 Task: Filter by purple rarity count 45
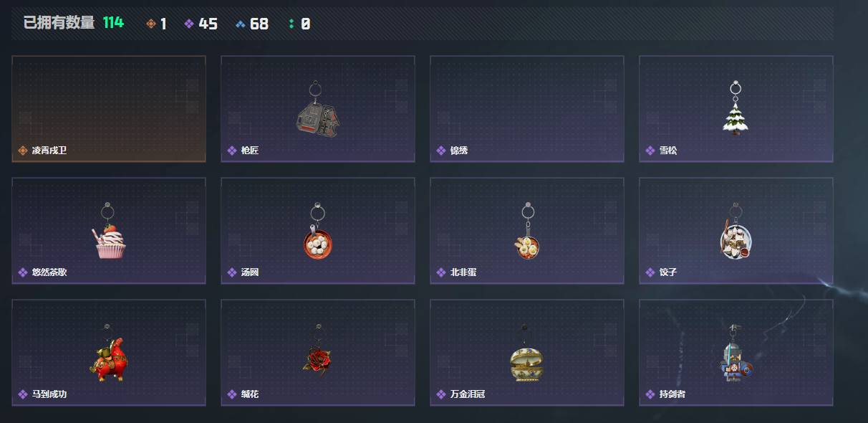click(x=201, y=24)
